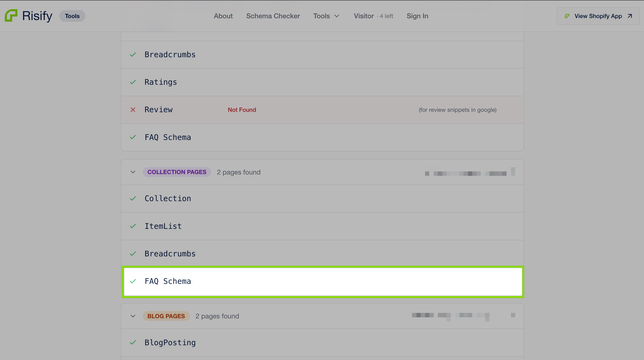This screenshot has width=644, height=360.
Task: Click the 2 pages found text beside Blog Pages
Action: tap(217, 316)
